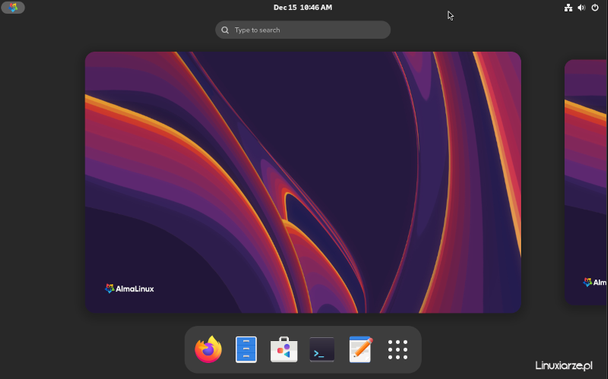This screenshot has height=379, width=608.
Task: Click the magnifier icon in search bar
Action: tap(225, 30)
